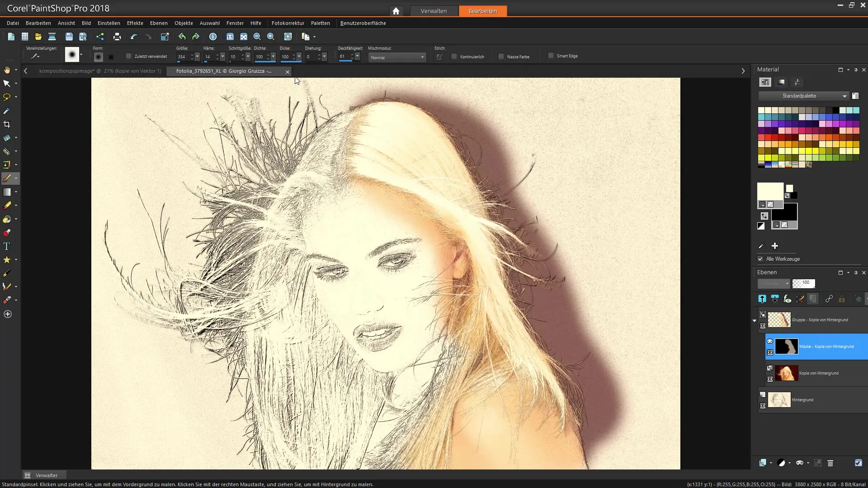The width and height of the screenshot is (868, 488).
Task: Toggle Smart Edge checkbox
Action: point(551,56)
